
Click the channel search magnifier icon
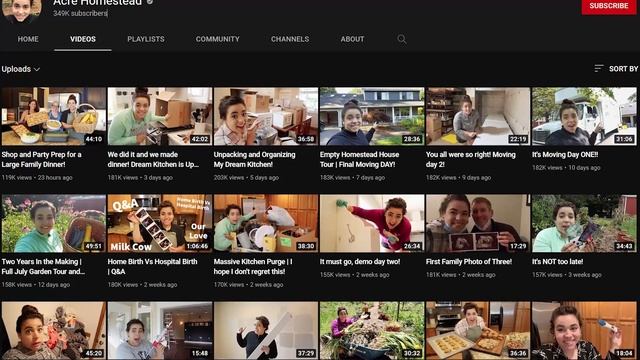pos(402,39)
